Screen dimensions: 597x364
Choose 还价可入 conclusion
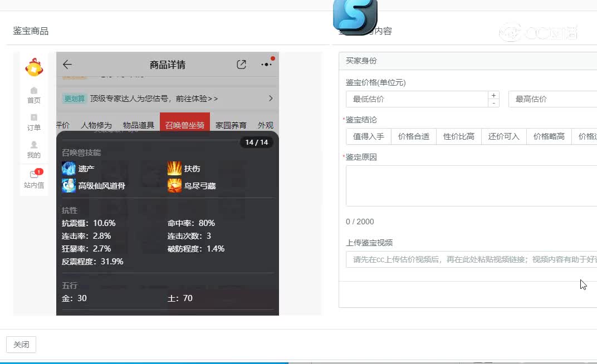[x=503, y=136]
